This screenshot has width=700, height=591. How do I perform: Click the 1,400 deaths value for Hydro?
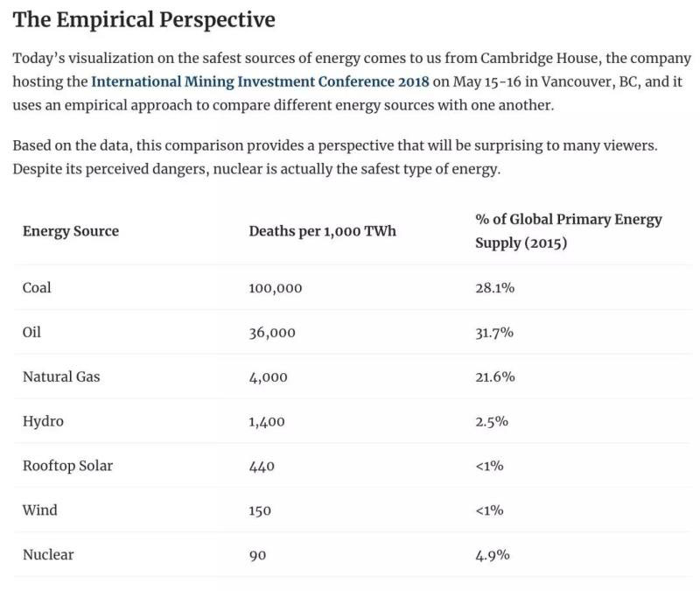click(268, 422)
